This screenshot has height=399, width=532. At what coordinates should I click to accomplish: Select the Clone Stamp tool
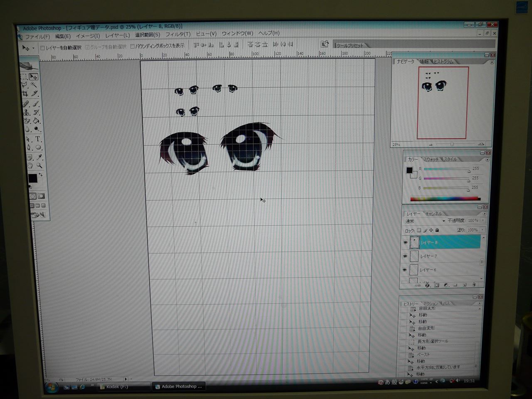click(x=26, y=112)
